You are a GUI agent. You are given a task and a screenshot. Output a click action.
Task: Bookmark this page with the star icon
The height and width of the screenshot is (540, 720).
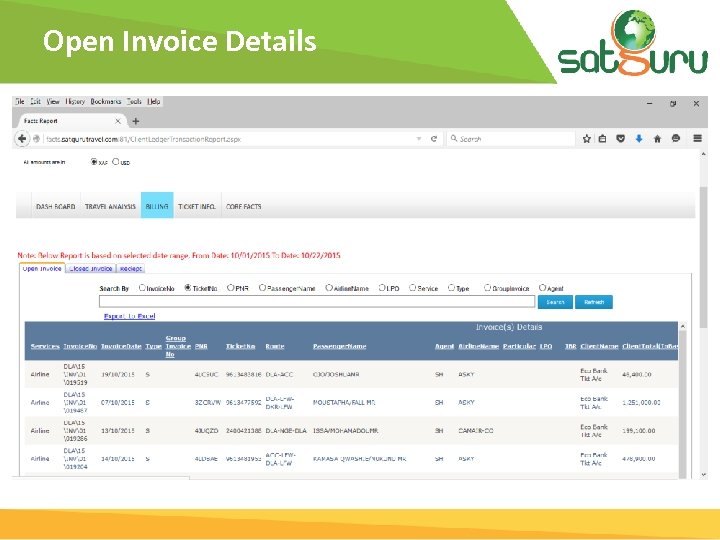586,139
